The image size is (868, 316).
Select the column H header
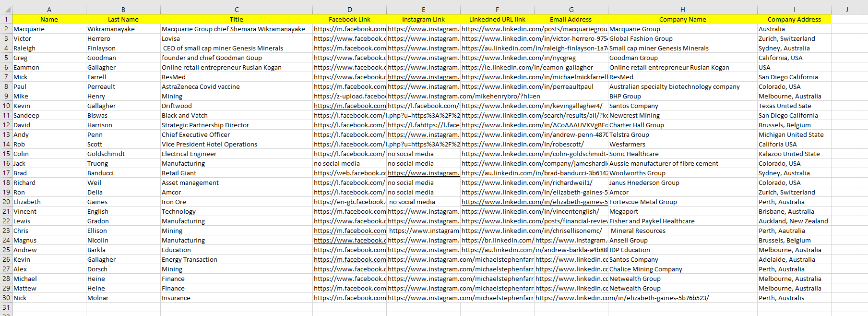682,10
